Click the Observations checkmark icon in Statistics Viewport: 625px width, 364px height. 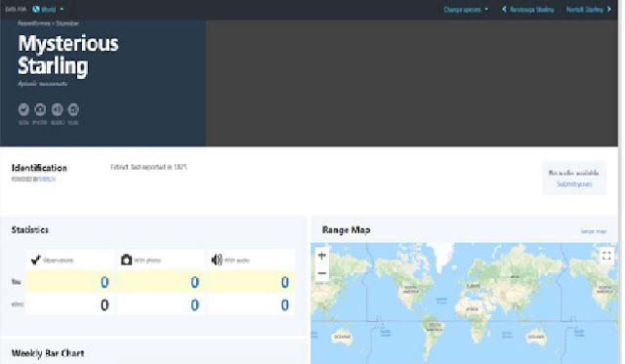pos(36,260)
